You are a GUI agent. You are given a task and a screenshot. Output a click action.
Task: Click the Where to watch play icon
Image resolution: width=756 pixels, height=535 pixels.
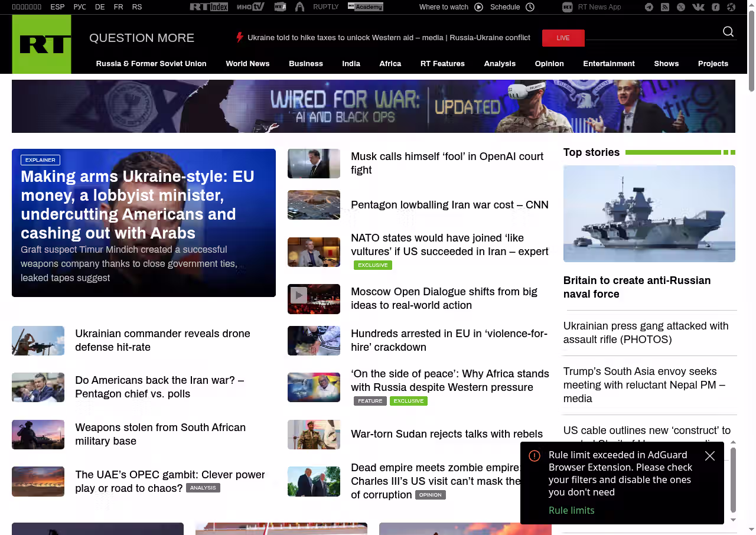coord(478,7)
